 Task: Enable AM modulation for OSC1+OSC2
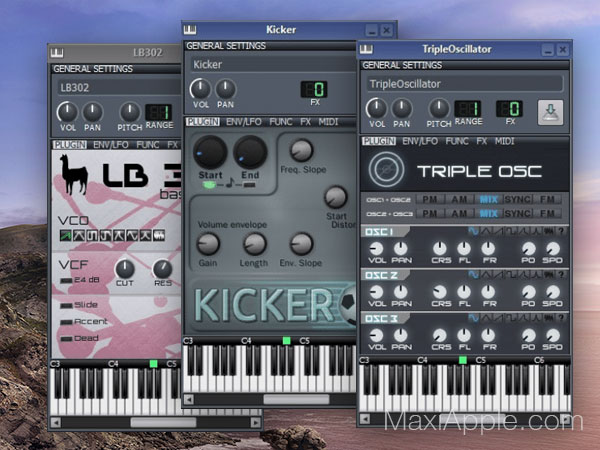pyautogui.click(x=459, y=199)
